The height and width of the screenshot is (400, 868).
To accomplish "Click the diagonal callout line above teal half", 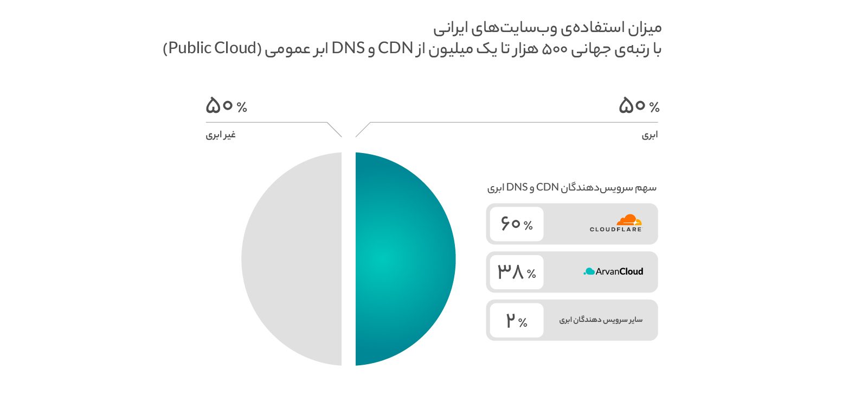I will click(363, 130).
